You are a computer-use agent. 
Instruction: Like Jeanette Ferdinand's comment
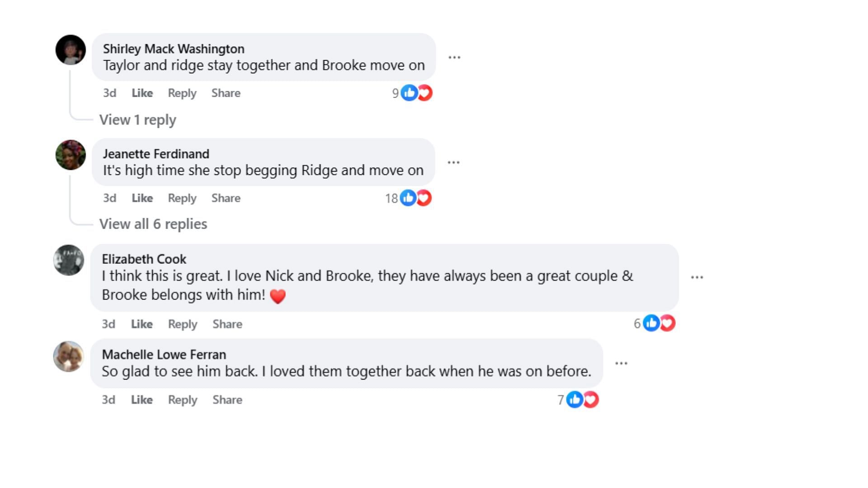tap(142, 198)
